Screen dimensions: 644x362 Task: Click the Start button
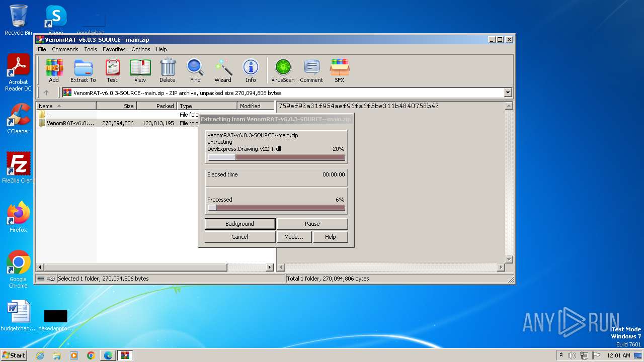pos(14,355)
